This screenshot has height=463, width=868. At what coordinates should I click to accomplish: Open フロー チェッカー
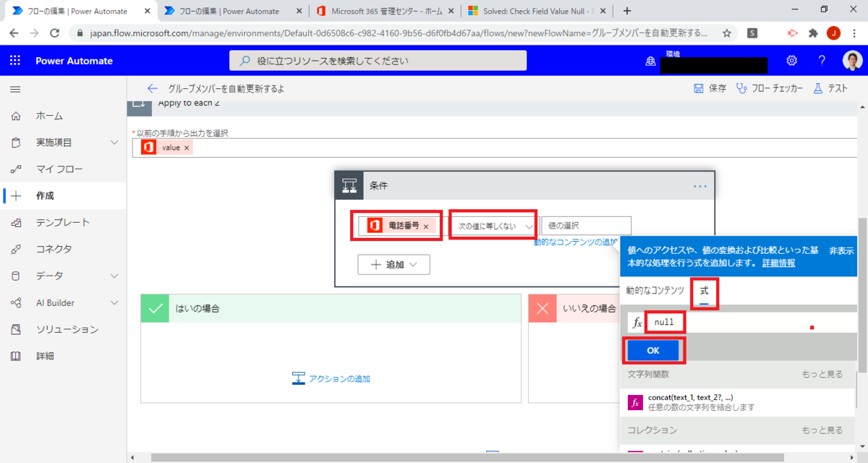(770, 89)
